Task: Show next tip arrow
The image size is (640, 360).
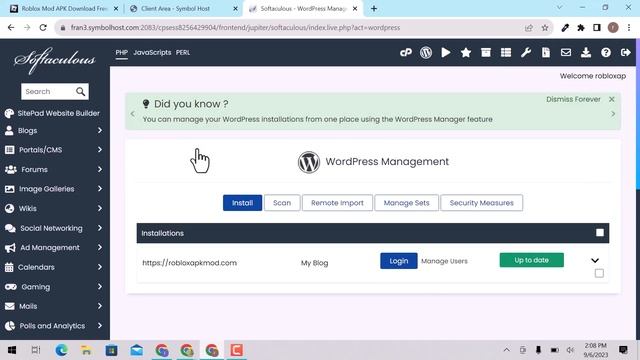Action: [x=613, y=114]
